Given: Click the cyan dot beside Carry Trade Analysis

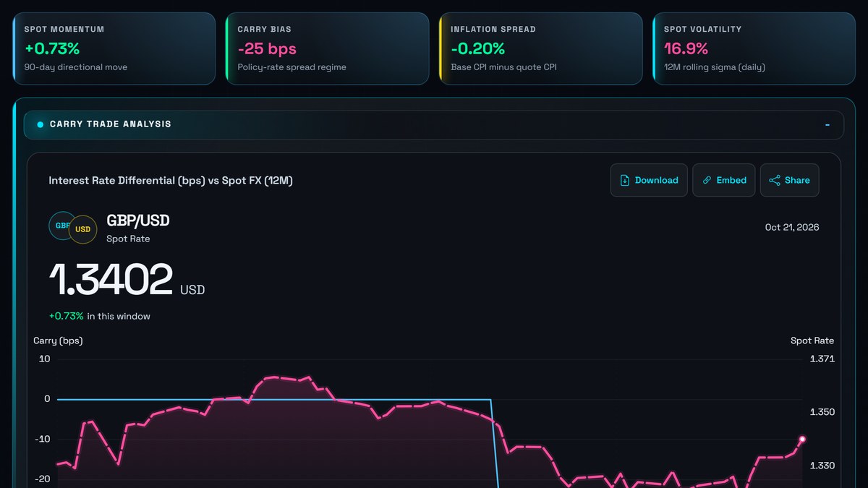Looking at the screenshot, I should tap(41, 124).
